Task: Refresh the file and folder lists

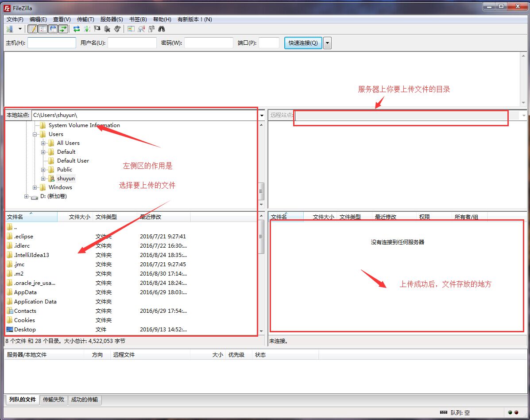Action: 77,29
